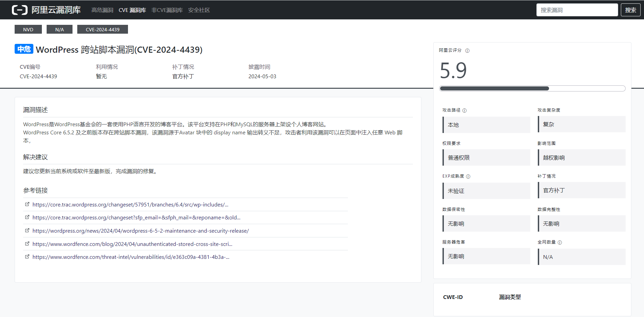Click the 中危 severity badge
The image size is (644, 317).
24,49
